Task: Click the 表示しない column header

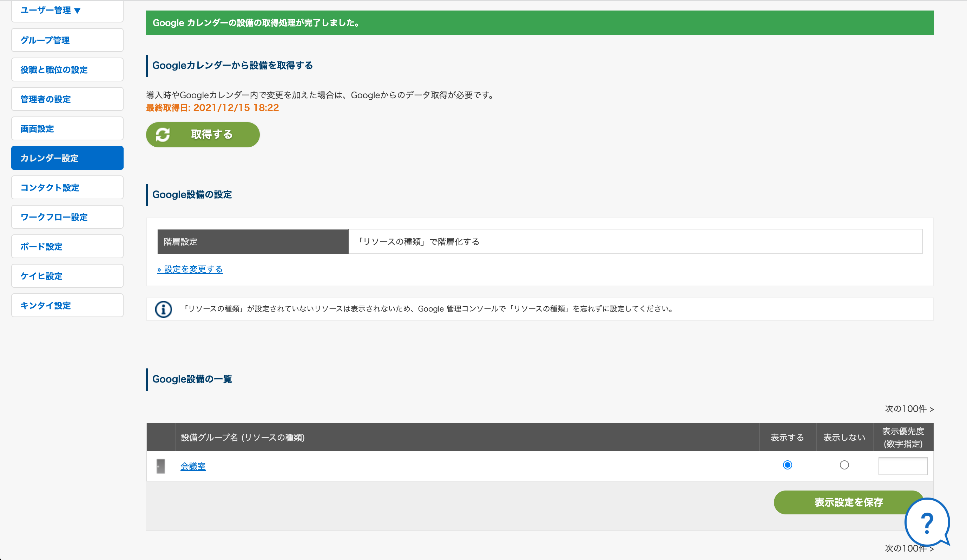Action: coord(844,437)
